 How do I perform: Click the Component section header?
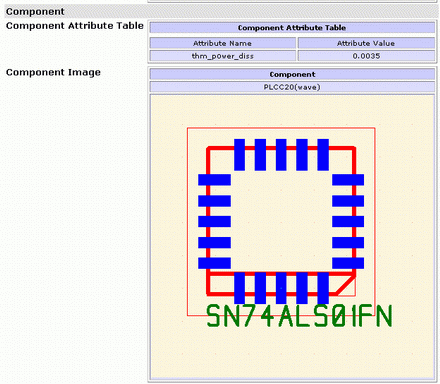pos(35,12)
